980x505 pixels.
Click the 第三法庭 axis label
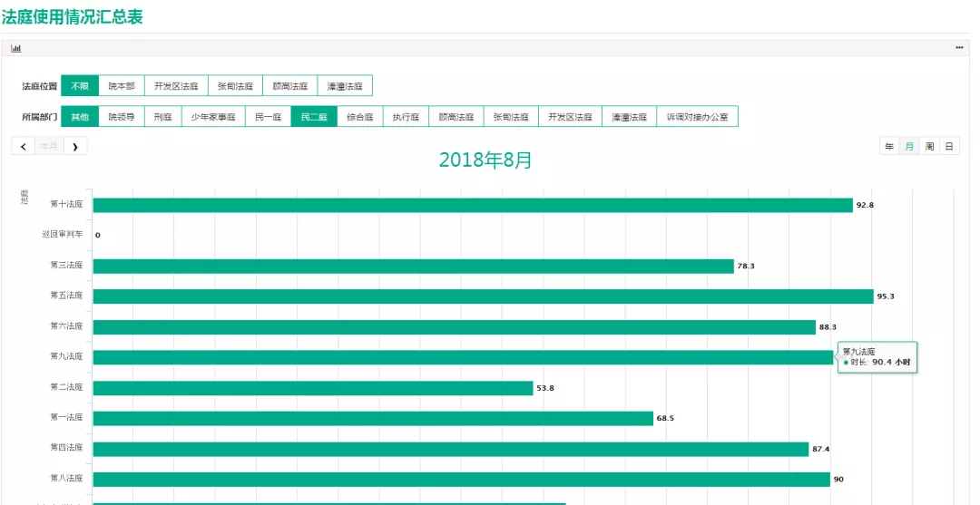(x=67, y=266)
